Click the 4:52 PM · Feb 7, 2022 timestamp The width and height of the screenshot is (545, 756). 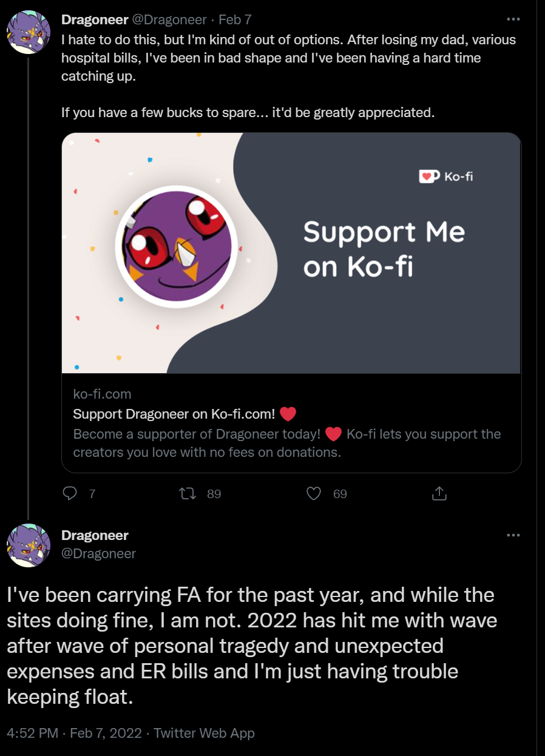tap(73, 733)
